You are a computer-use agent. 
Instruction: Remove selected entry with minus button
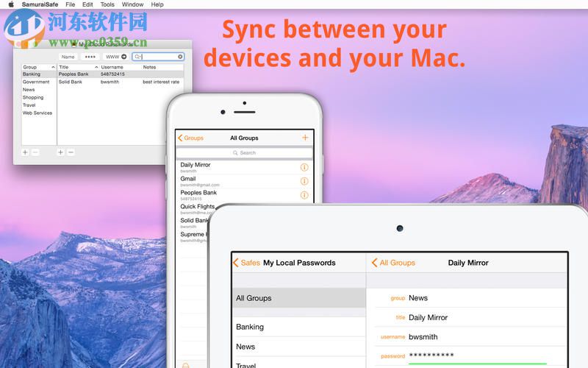pyautogui.click(x=71, y=152)
